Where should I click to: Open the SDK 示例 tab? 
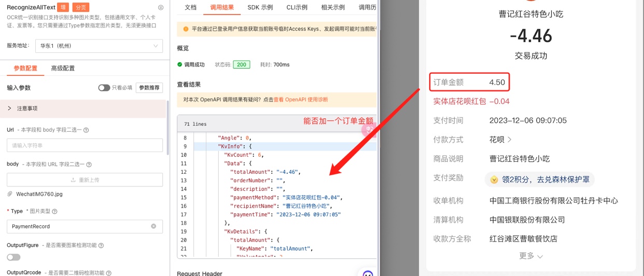(260, 7)
